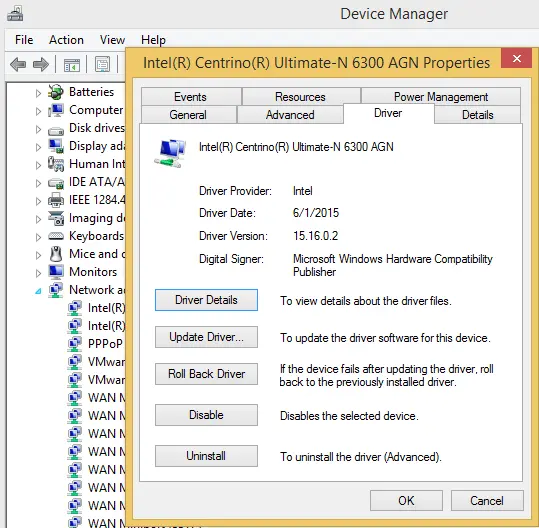Image resolution: width=539 pixels, height=528 pixels.
Task: Click the Properties toolbar icon
Action: pyautogui.click(x=102, y=64)
